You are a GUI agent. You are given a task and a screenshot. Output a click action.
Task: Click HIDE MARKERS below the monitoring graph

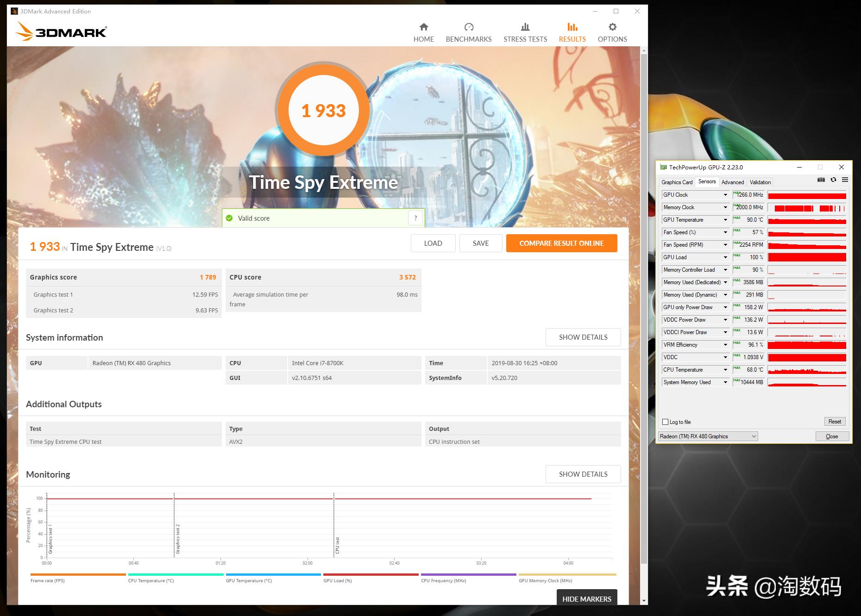pyautogui.click(x=586, y=599)
